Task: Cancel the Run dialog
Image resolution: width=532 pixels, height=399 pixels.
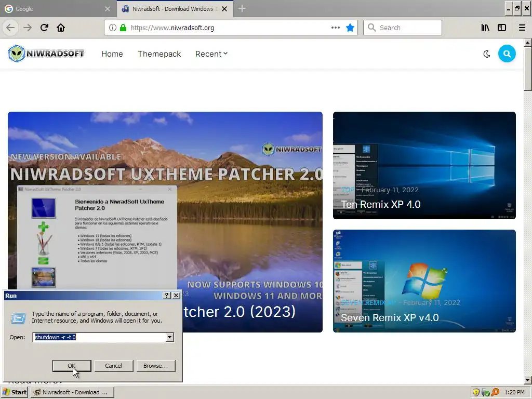Action: click(x=113, y=366)
